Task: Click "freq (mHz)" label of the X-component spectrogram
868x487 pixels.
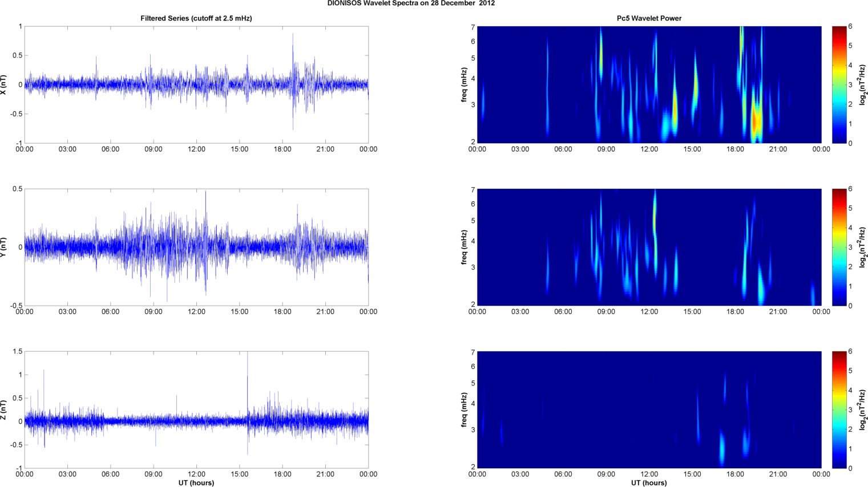Action: 464,84
